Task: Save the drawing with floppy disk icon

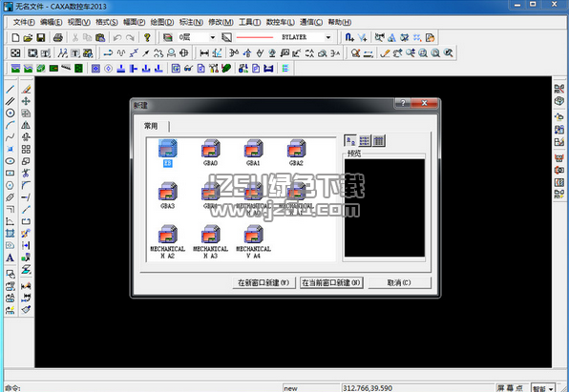Action: click(41, 37)
